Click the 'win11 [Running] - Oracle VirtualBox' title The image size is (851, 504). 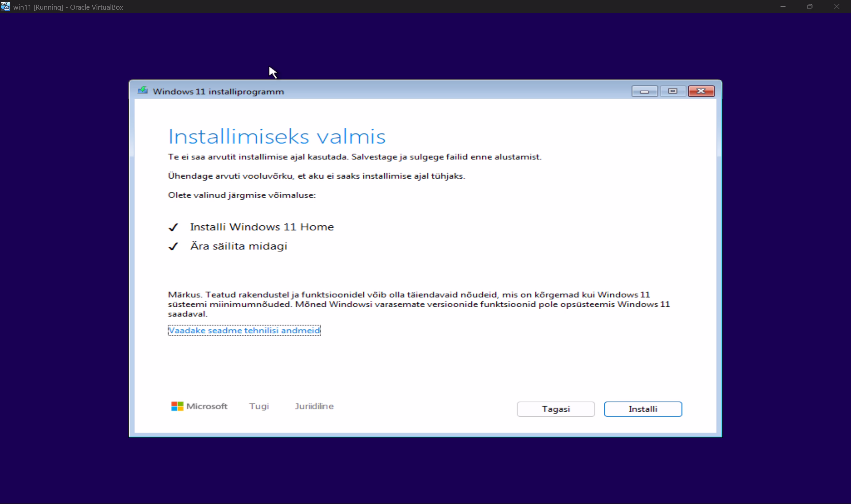pos(68,7)
